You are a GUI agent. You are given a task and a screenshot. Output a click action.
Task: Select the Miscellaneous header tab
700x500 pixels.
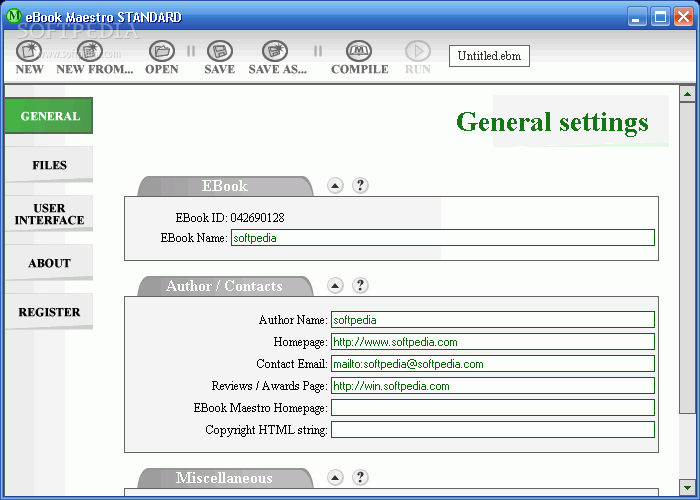point(225,478)
